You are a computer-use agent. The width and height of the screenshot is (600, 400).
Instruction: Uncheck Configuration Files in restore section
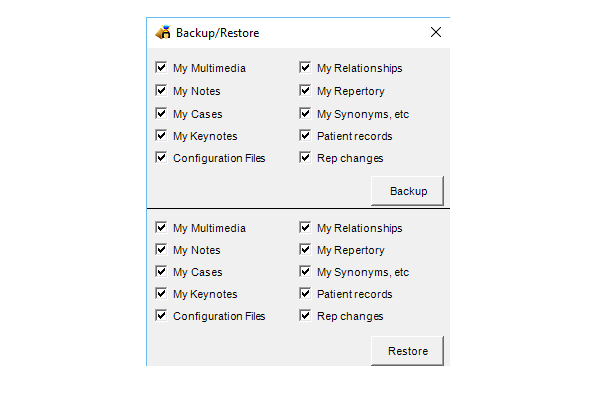coord(161,316)
